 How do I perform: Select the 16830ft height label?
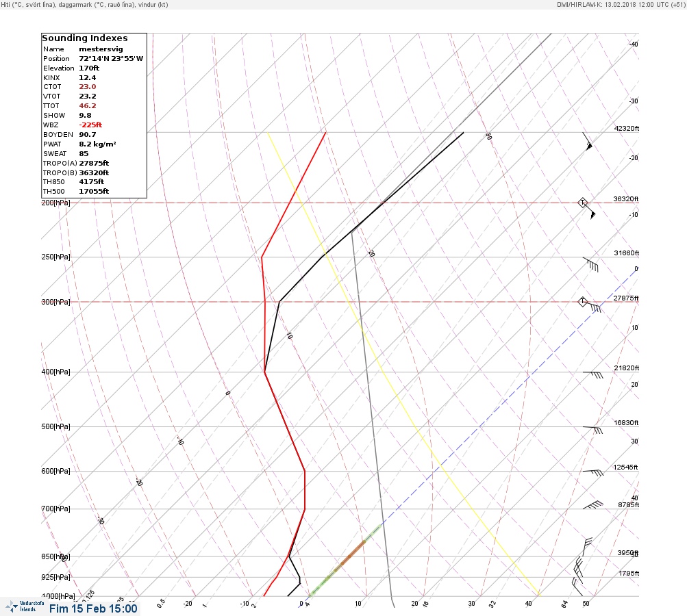click(x=626, y=422)
